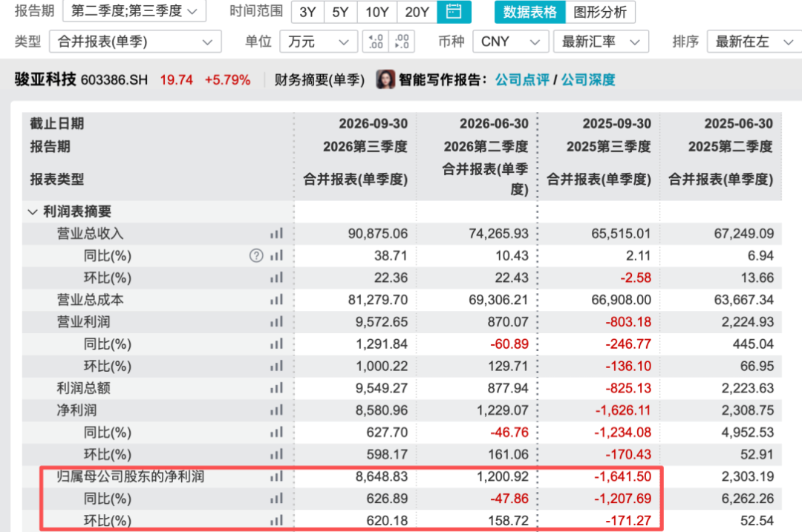The width and height of the screenshot is (802, 532).
Task: Increase decimal places button
Action: pos(376,42)
